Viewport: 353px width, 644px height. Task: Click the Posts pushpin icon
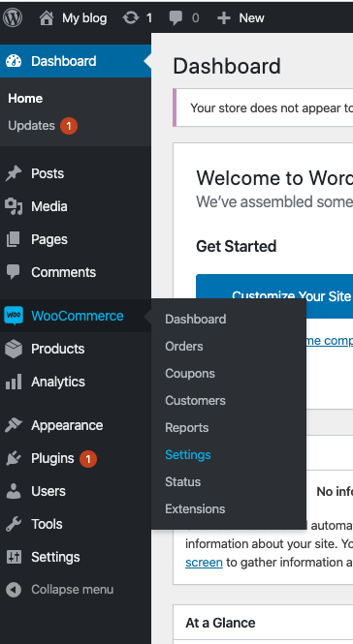pos(14,173)
